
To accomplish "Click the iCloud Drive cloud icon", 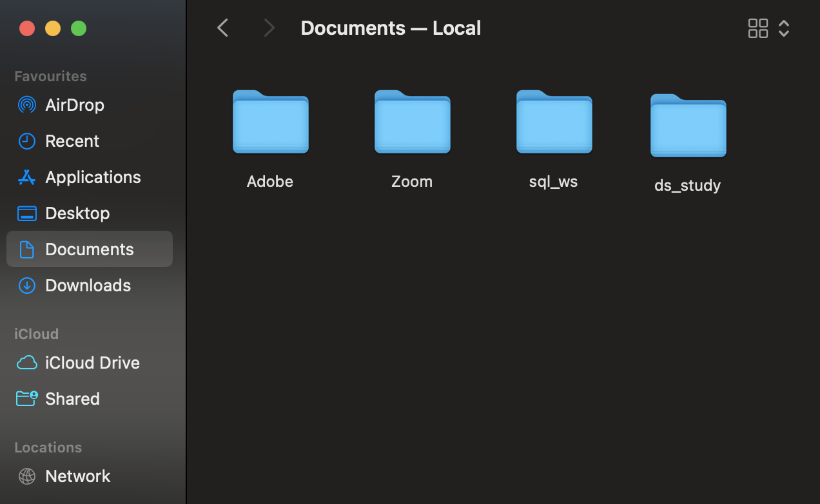I will coord(26,363).
